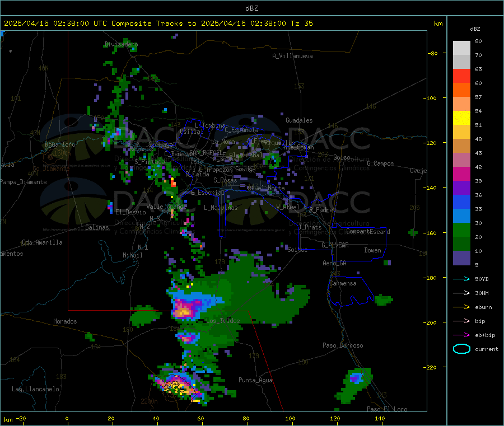This screenshot has width=504, height=426.
Task: Click the R_Padre place label
Action: click(x=321, y=210)
